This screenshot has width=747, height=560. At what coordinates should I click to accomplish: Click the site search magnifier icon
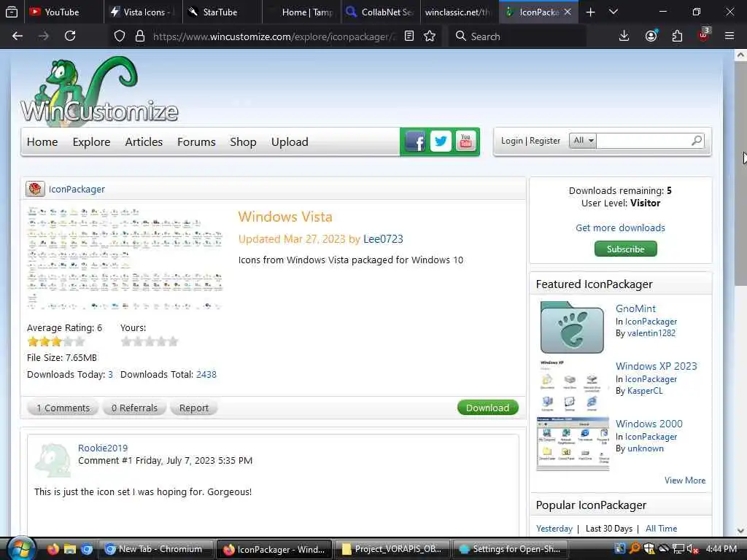[697, 141]
